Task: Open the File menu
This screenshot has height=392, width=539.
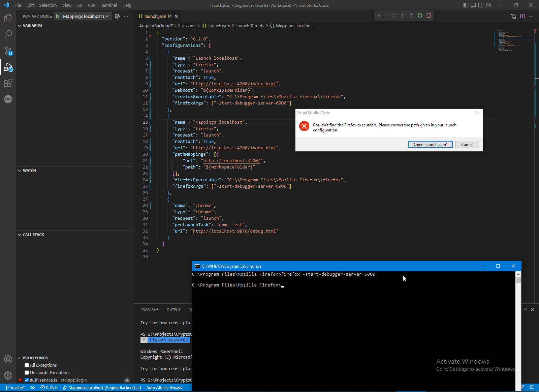Action: [18, 5]
